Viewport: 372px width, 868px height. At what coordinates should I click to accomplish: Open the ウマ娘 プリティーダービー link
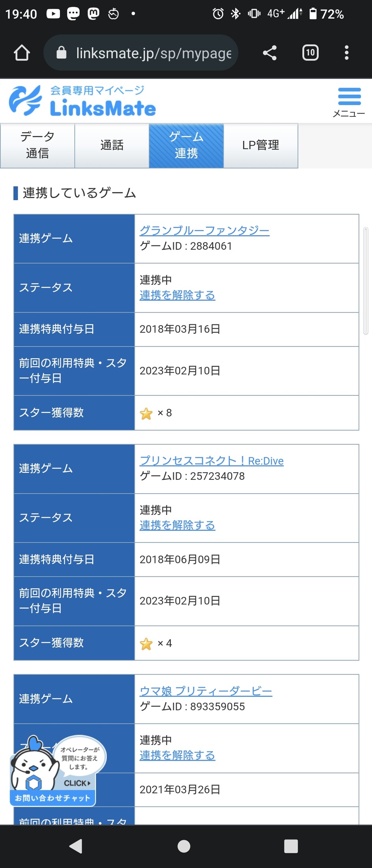pyautogui.click(x=206, y=691)
